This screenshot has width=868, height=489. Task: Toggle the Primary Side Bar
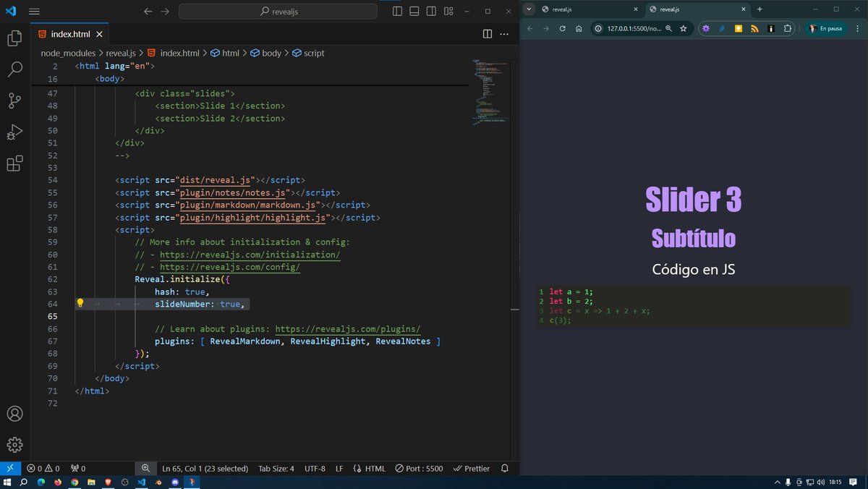[x=397, y=11]
